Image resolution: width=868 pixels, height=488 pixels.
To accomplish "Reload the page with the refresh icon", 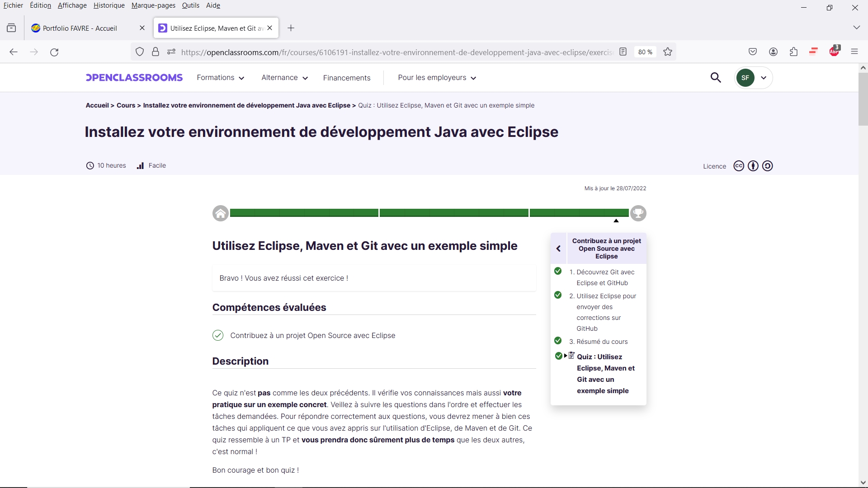I will [x=54, y=52].
